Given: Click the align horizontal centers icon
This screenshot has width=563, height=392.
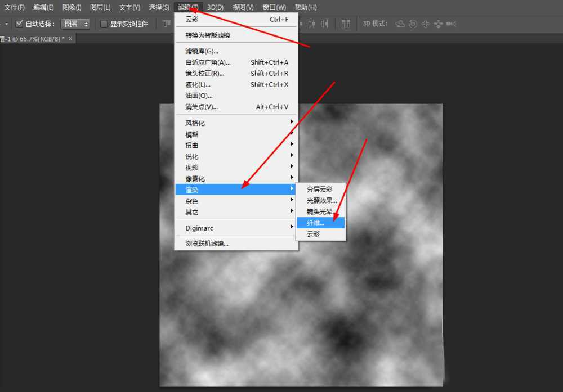Looking at the screenshot, I should coord(325,24).
